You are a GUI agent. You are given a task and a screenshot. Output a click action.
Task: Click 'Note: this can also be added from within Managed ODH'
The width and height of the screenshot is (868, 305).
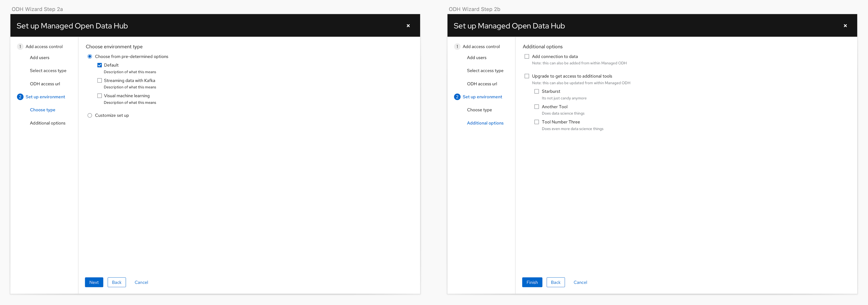(x=579, y=63)
